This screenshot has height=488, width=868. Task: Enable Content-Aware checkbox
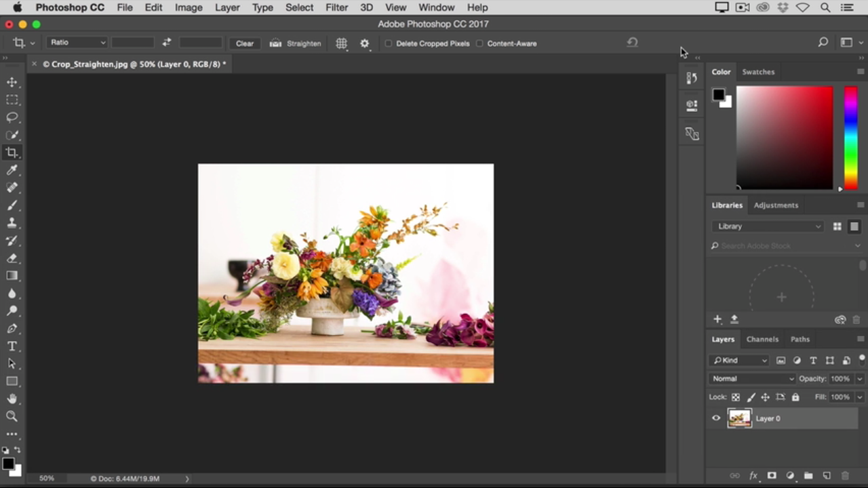pyautogui.click(x=479, y=43)
